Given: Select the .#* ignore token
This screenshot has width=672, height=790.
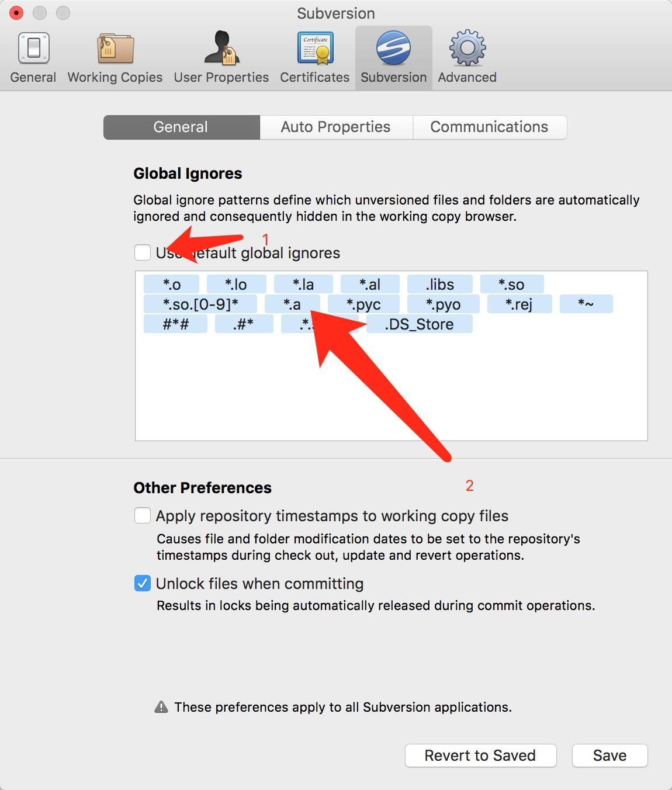Looking at the screenshot, I should (x=244, y=324).
